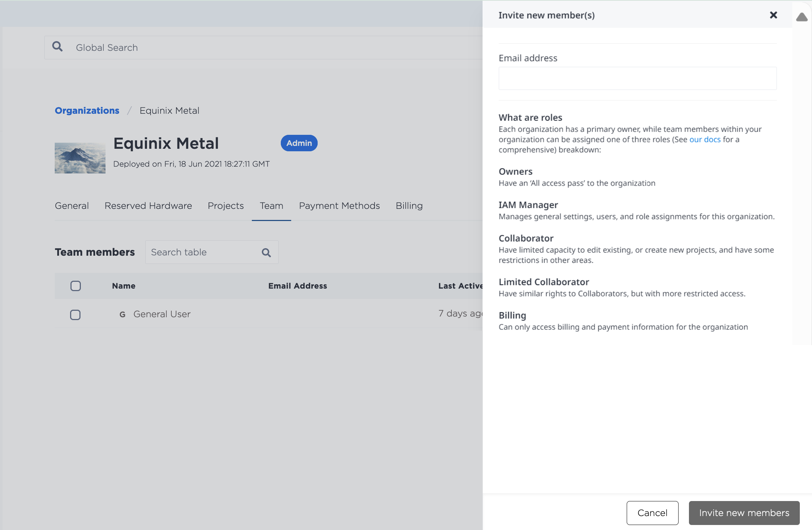Click the Global Search magnifier icon

tap(58, 46)
